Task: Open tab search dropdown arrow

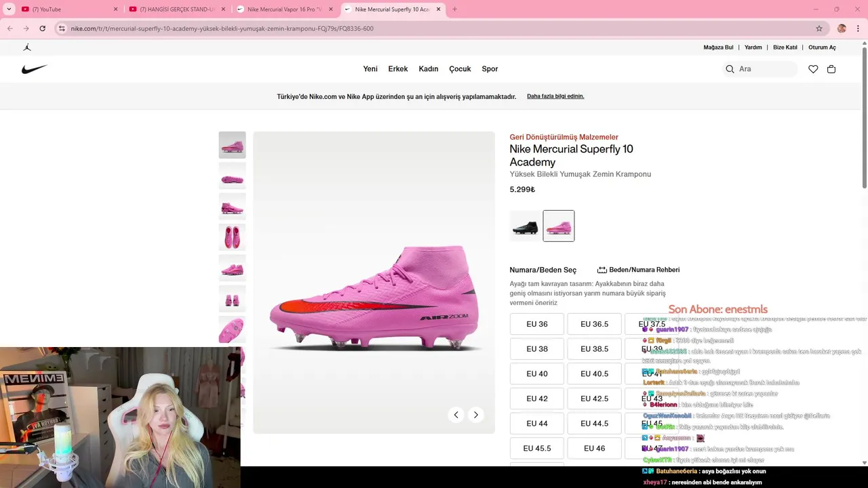Action: [9, 9]
